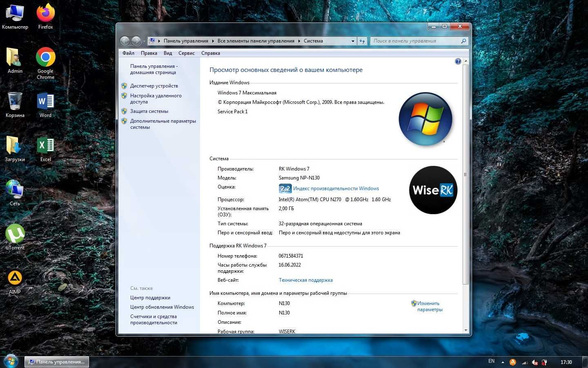Expand arrow after Панель управления breadcrumb
This screenshot has width=588, height=368.
(213, 41)
